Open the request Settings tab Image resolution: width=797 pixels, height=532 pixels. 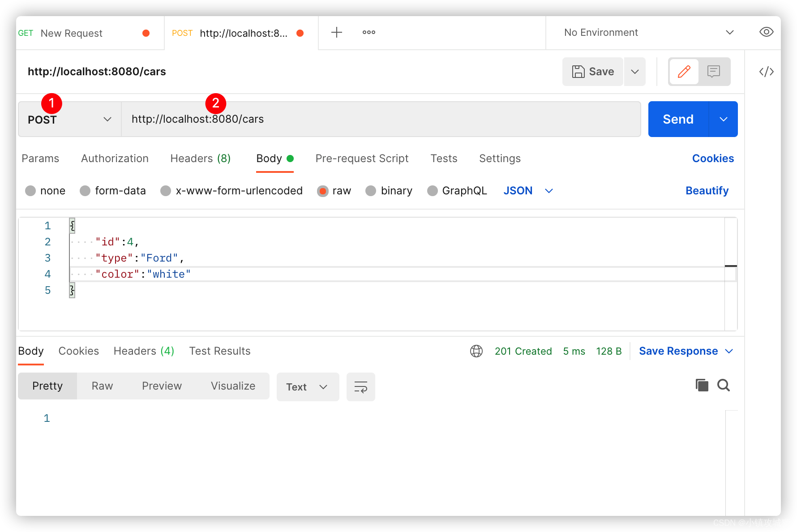pyautogui.click(x=500, y=159)
